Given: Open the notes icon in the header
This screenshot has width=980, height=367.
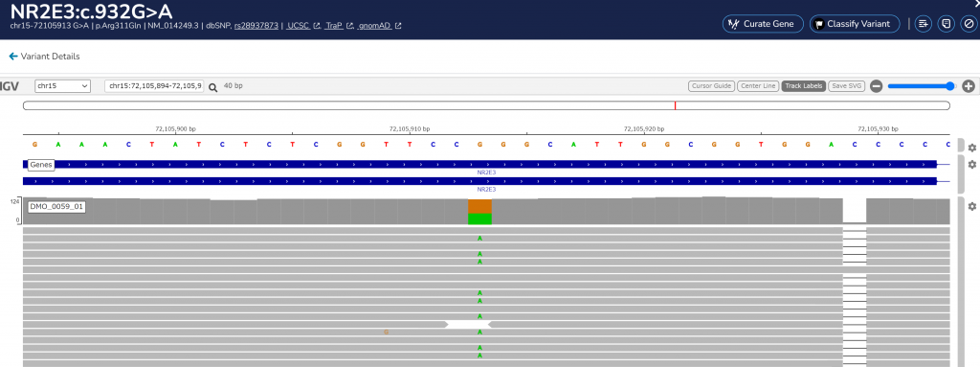Looking at the screenshot, I should (947, 24).
